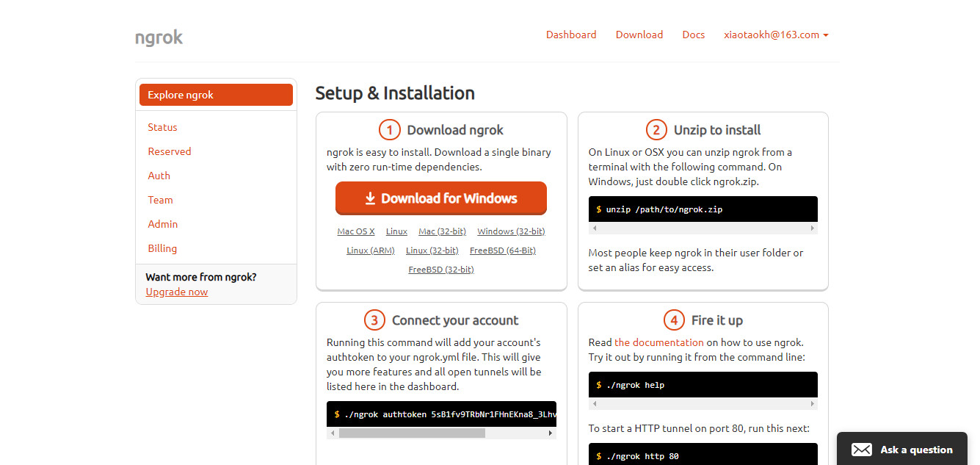Click left scroll arrow under ngrok help
980x465 pixels.
pos(594,404)
